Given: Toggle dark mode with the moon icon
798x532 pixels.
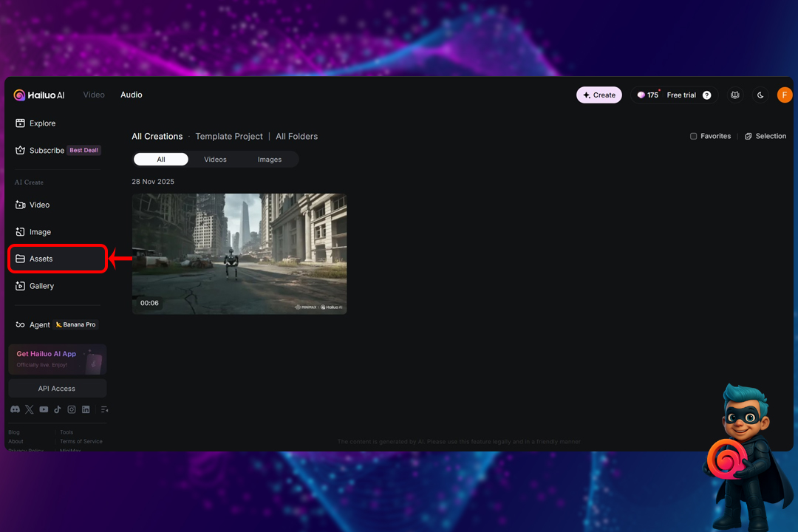Looking at the screenshot, I should (760, 95).
